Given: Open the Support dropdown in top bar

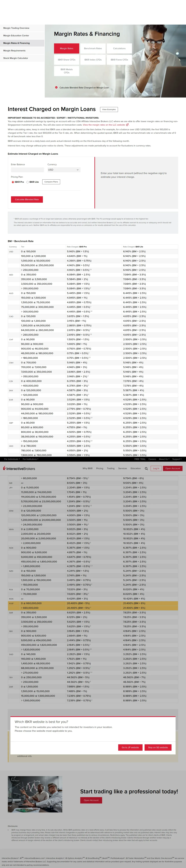Looking at the screenshot, I should 177,459.
